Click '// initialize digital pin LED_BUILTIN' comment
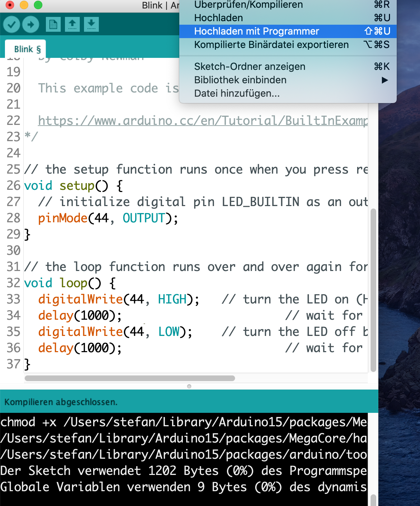 203,202
